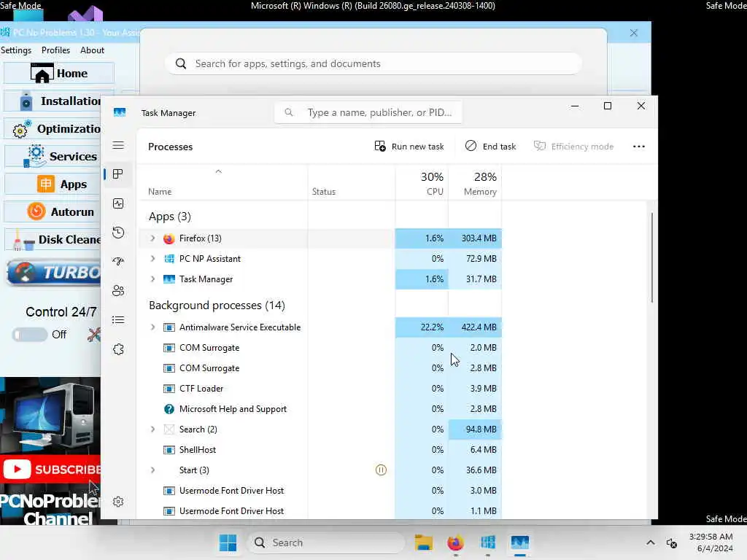The height and width of the screenshot is (560, 747).
Task: Open Autorun section in PC No Problems
Action: (x=53, y=212)
